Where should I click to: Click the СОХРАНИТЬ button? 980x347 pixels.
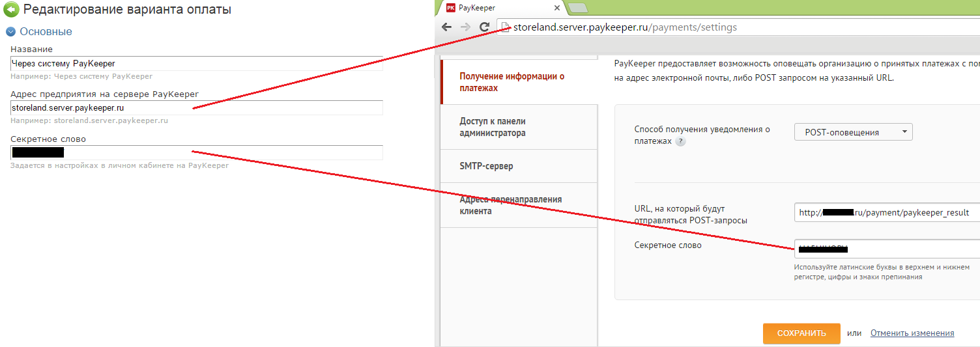(801, 333)
